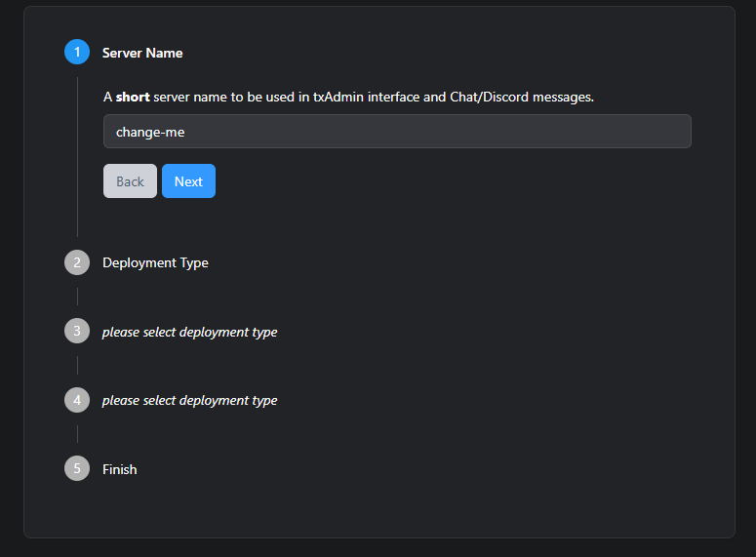This screenshot has height=557, width=756.
Task: Select step 4 'please select deployment type' label
Action: [x=189, y=400]
